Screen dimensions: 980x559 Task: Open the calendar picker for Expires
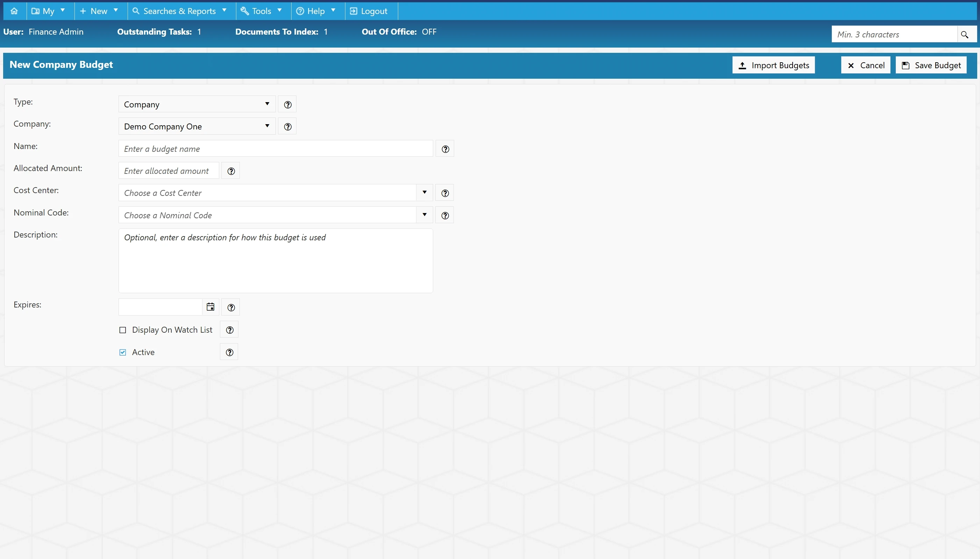(210, 307)
